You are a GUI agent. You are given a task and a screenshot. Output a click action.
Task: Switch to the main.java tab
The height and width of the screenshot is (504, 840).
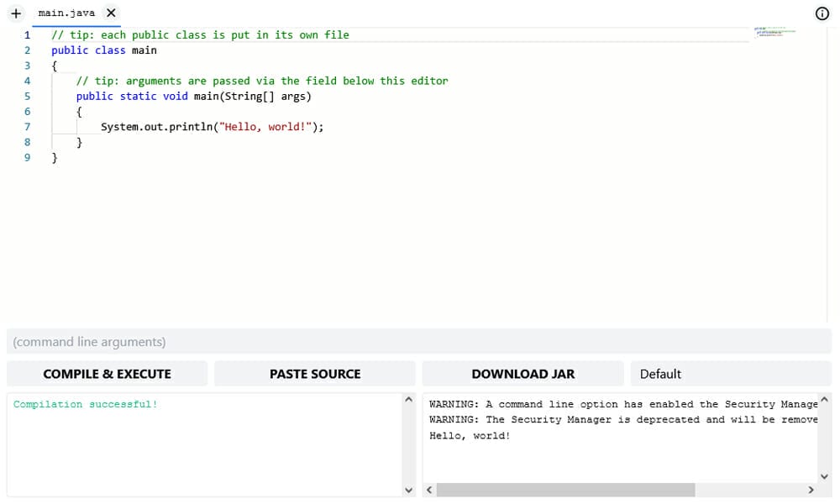66,13
